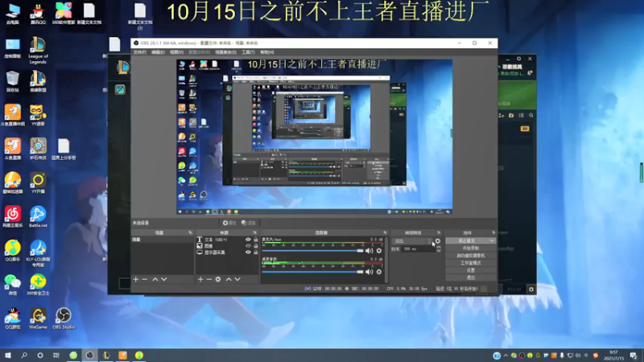Move the selected source down
Image resolution: width=644 pixels, height=362 pixels.
pos(237,279)
